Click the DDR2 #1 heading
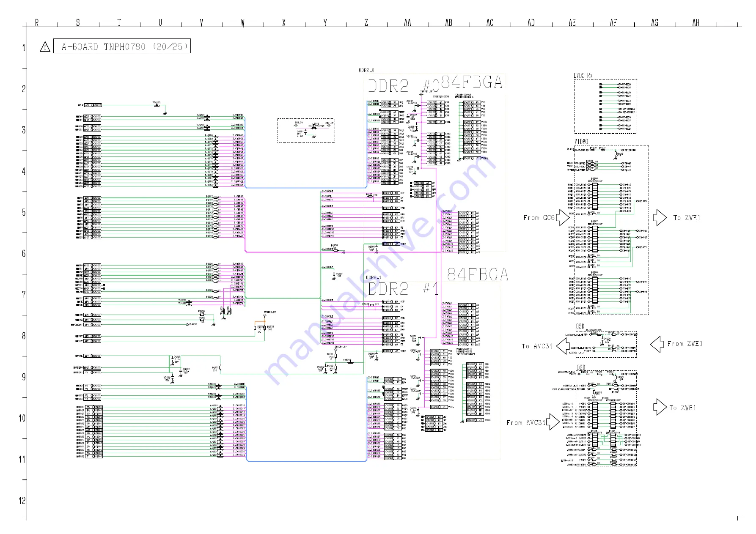The height and width of the screenshot is (534, 756). point(403,289)
